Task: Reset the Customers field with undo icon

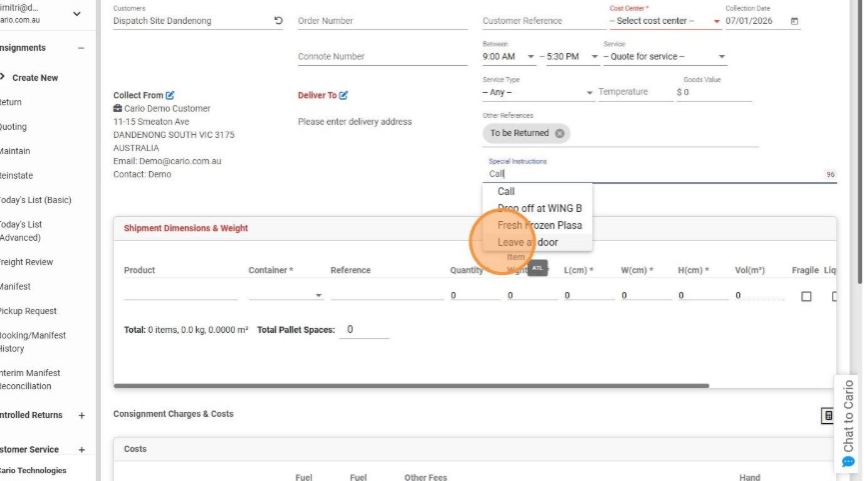Action: click(x=278, y=21)
